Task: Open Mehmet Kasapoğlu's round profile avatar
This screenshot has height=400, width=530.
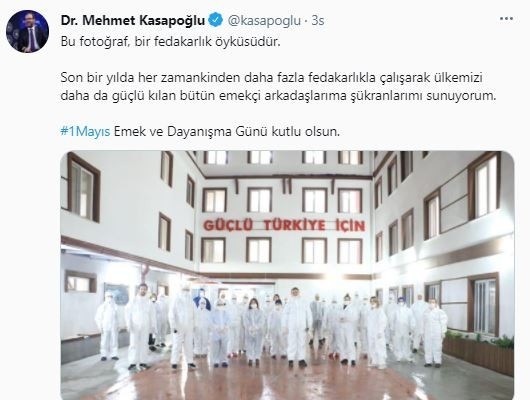Action: click(x=27, y=31)
